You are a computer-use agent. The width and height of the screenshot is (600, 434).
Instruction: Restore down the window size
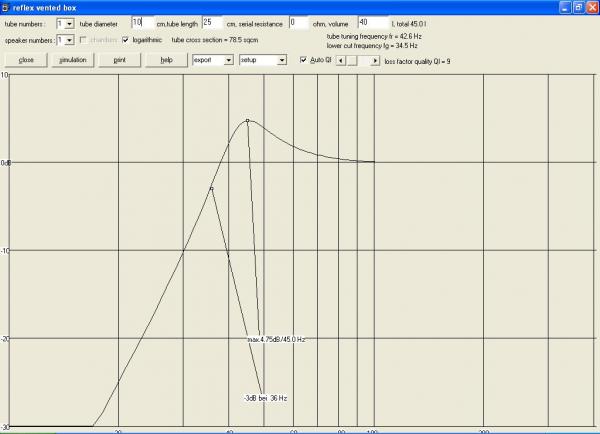tap(577, 6)
